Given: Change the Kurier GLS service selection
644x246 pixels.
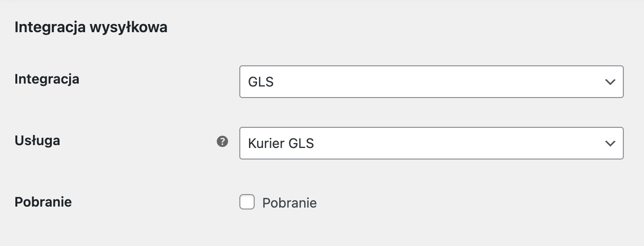Looking at the screenshot, I should [432, 143].
